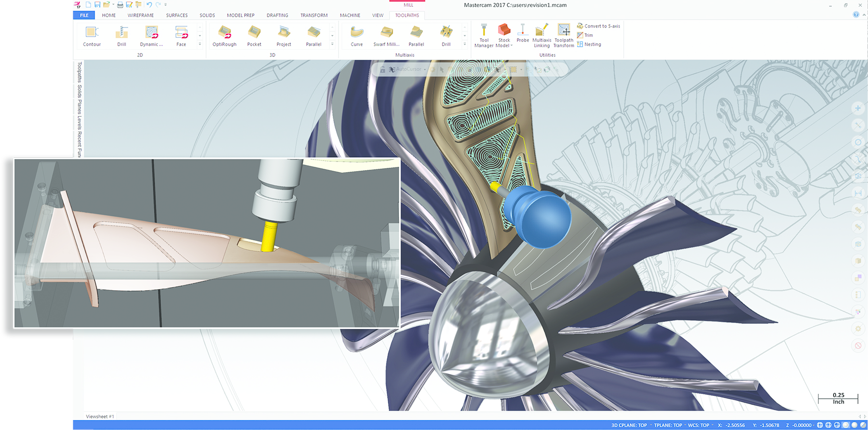Open the Solids side panel tab
This screenshot has height=430, width=868.
point(80,92)
